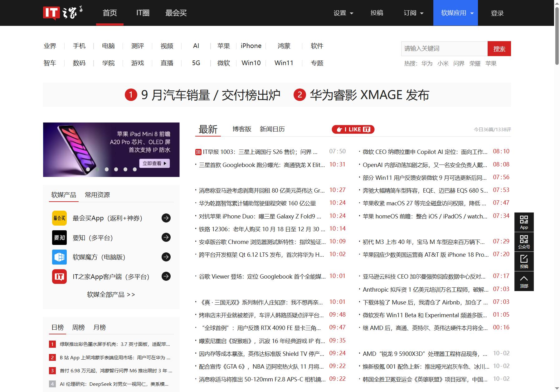Click the 投稿 edit icon in floating sidebar

[524, 261]
